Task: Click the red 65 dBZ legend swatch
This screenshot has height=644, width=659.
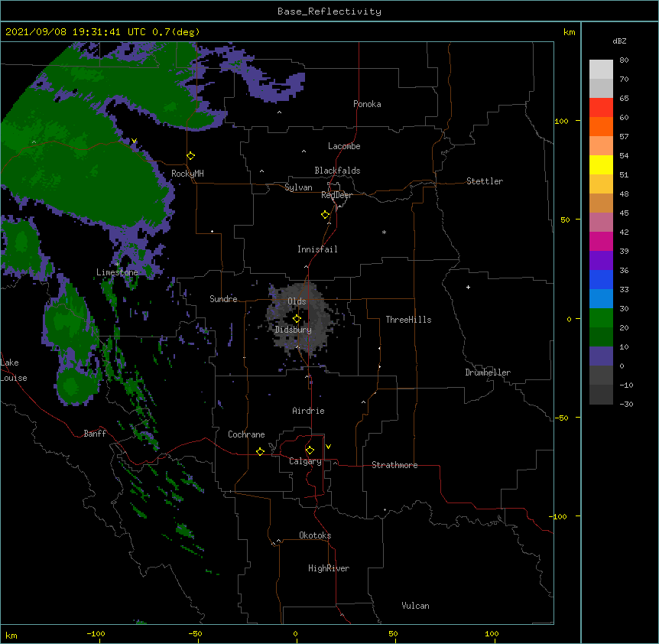Action: [x=601, y=108]
